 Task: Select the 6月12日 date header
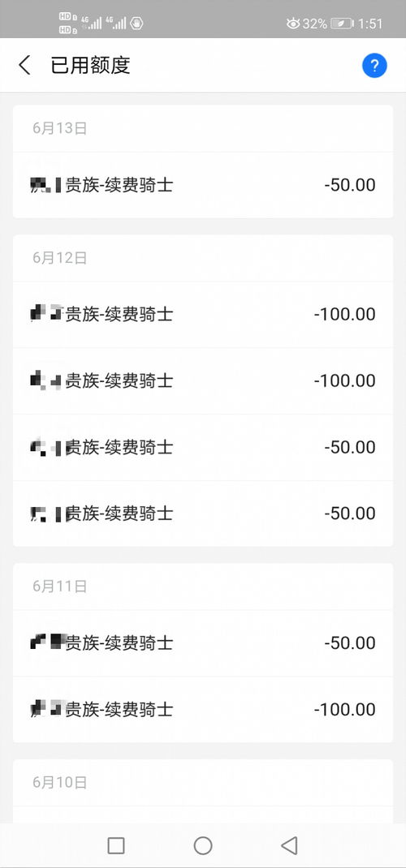click(x=60, y=258)
